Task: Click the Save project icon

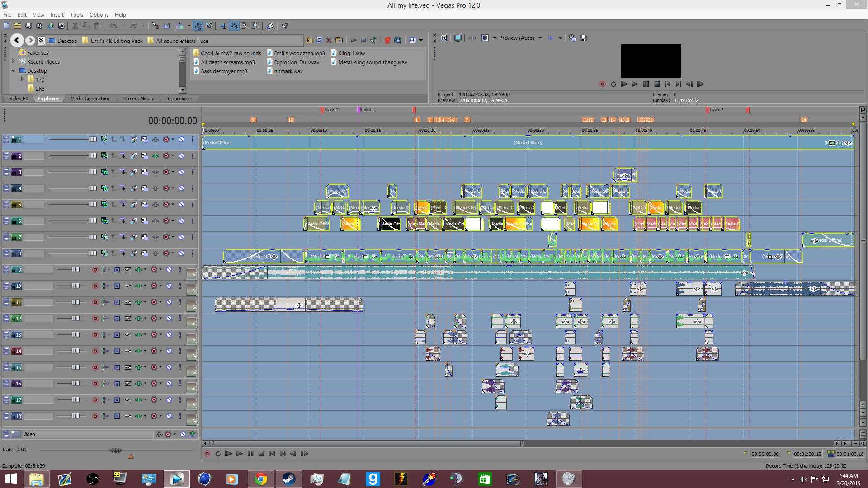Action: point(28,26)
